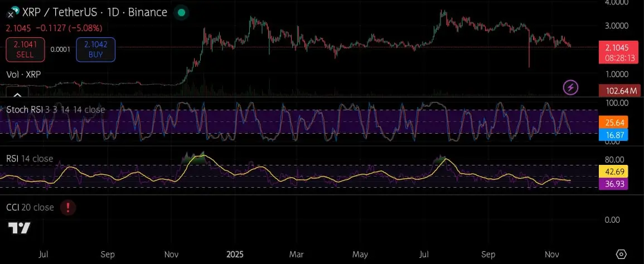Click the 3.0000 price scale label
Image resolution: width=644 pixels, height=264 pixels.
(x=617, y=26)
